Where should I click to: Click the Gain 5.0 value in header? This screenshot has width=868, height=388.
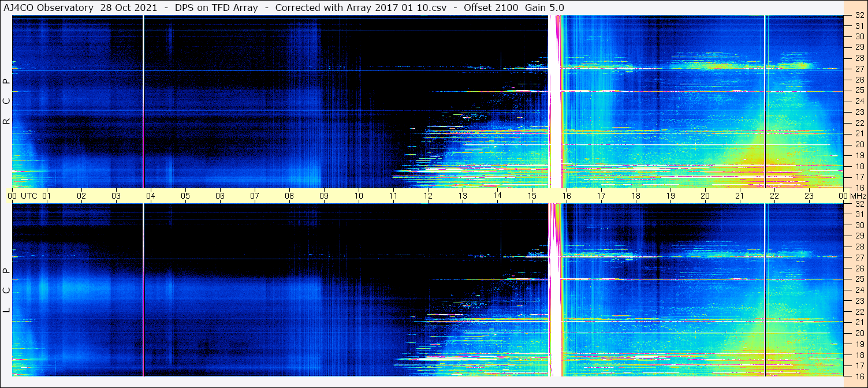[x=545, y=8]
